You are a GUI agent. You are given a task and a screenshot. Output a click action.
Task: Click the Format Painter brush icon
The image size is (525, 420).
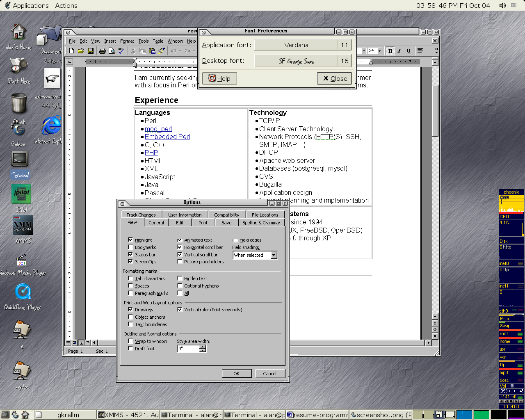coord(162,51)
